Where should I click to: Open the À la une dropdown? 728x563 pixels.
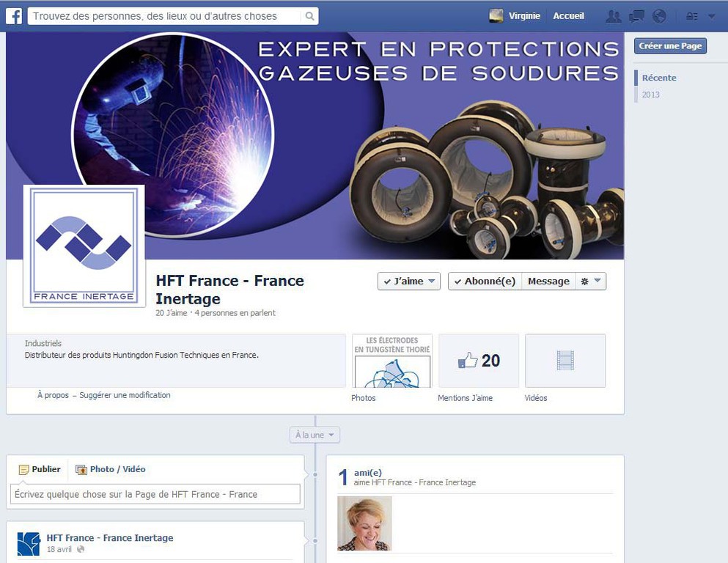[x=315, y=435]
